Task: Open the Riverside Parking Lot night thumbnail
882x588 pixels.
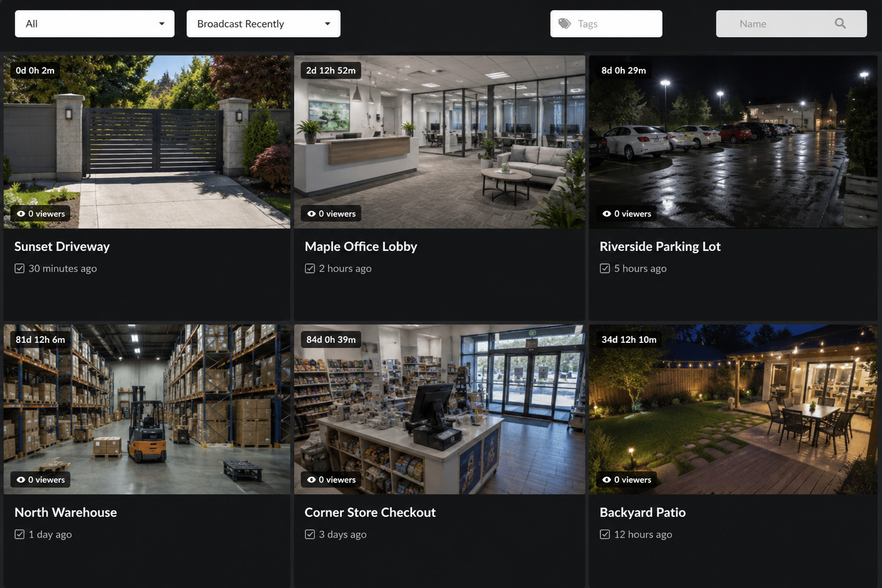Action: (x=733, y=142)
